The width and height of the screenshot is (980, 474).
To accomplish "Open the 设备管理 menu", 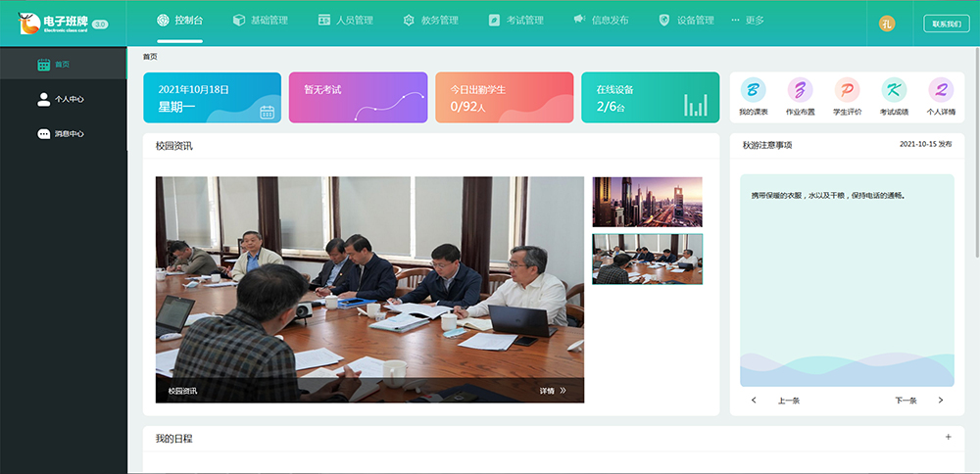I will coord(686,21).
